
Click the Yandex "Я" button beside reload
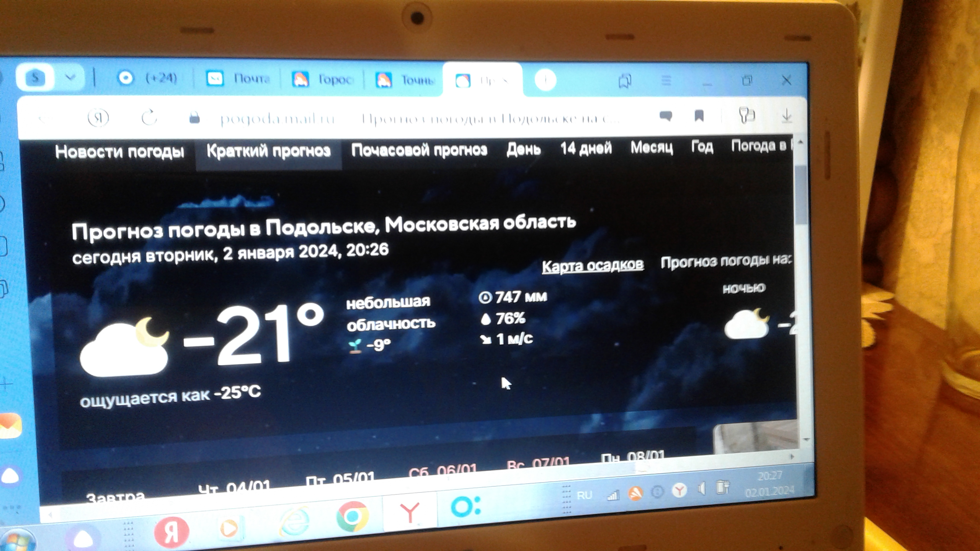98,118
